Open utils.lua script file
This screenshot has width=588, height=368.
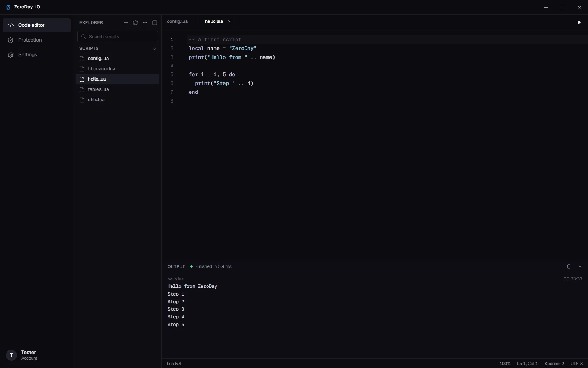point(118,100)
